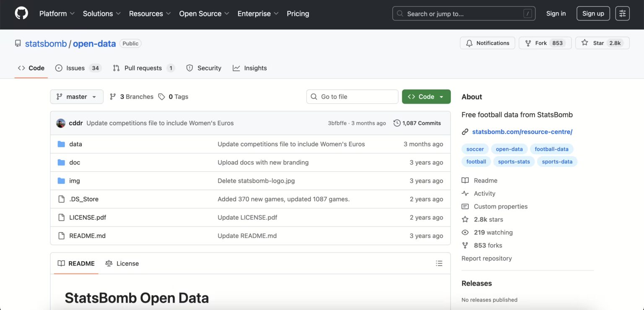The height and width of the screenshot is (310, 644).
Task: Expand the green Code dropdown
Action: click(x=426, y=96)
